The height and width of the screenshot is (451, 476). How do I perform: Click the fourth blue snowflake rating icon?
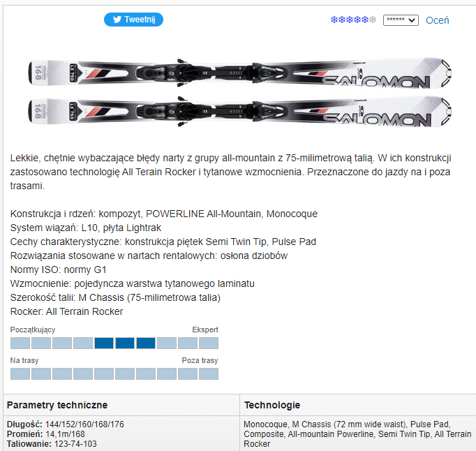(x=357, y=20)
